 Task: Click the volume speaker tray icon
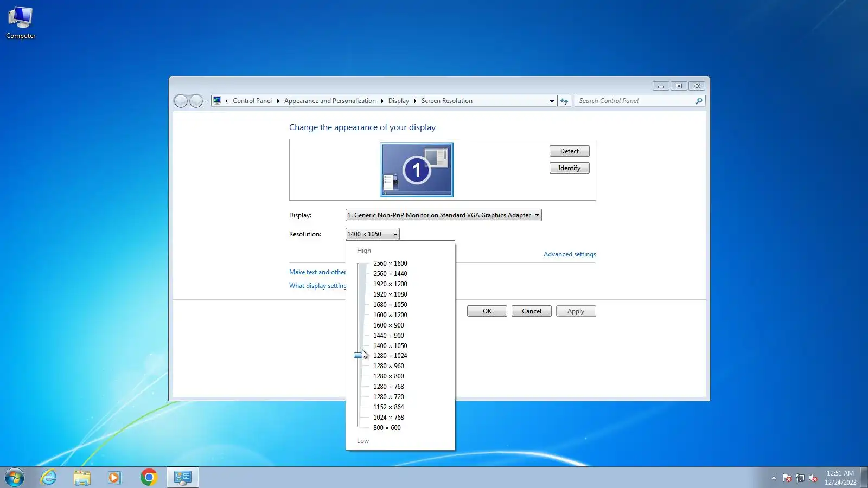813,478
